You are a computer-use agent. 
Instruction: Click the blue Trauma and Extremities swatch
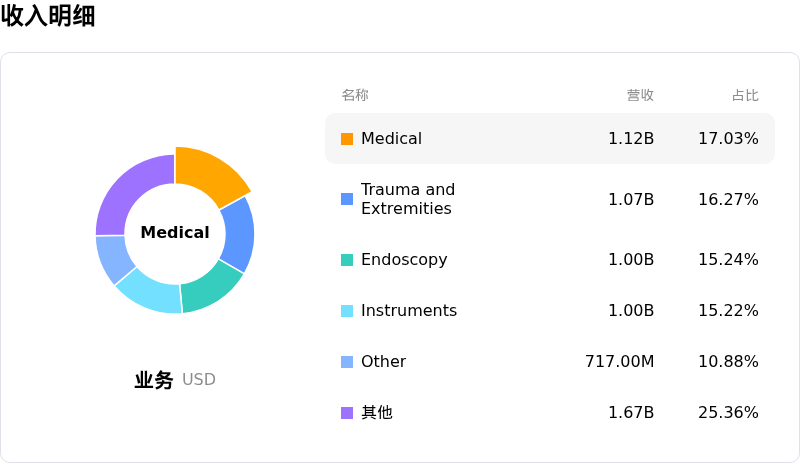pos(347,199)
